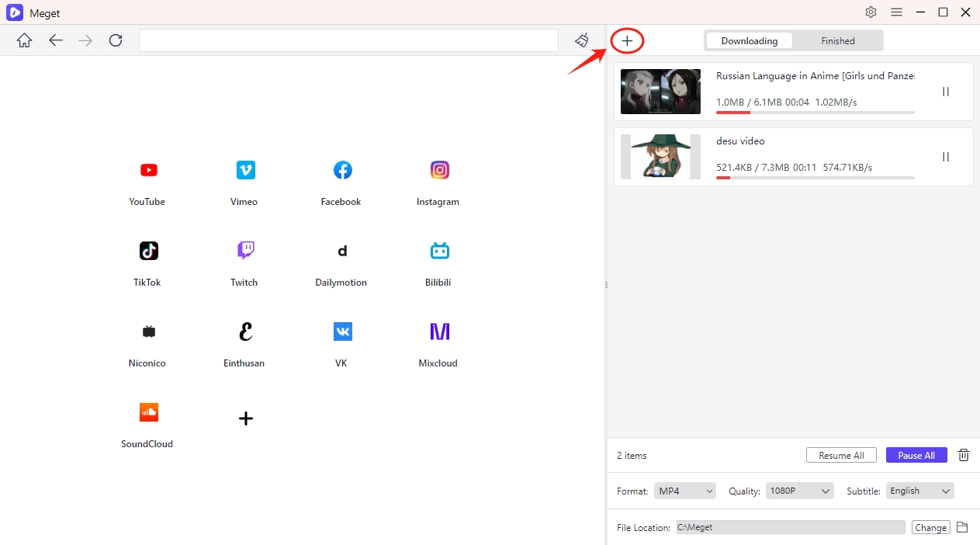Open the Format dropdown showing MP4
The width and height of the screenshot is (980, 545).
pos(685,491)
